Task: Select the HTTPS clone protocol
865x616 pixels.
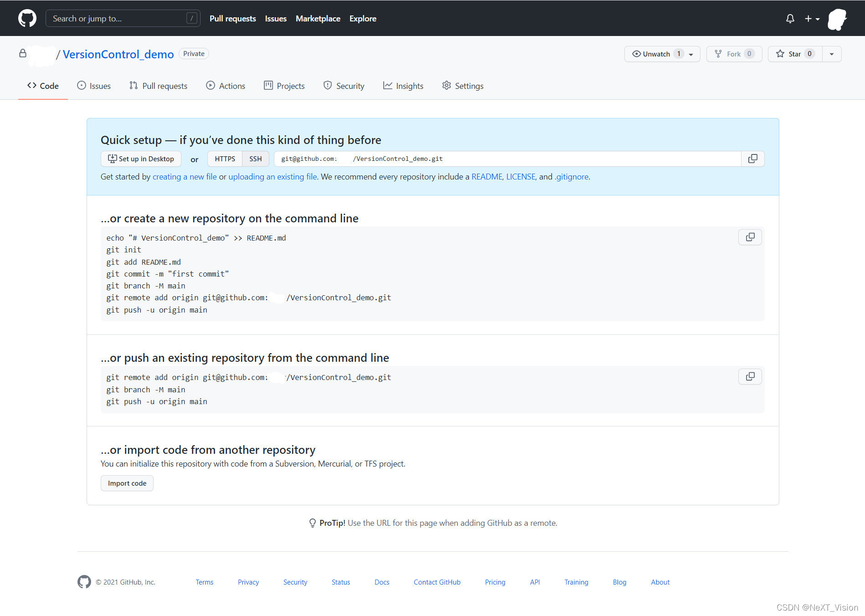Action: [x=225, y=159]
